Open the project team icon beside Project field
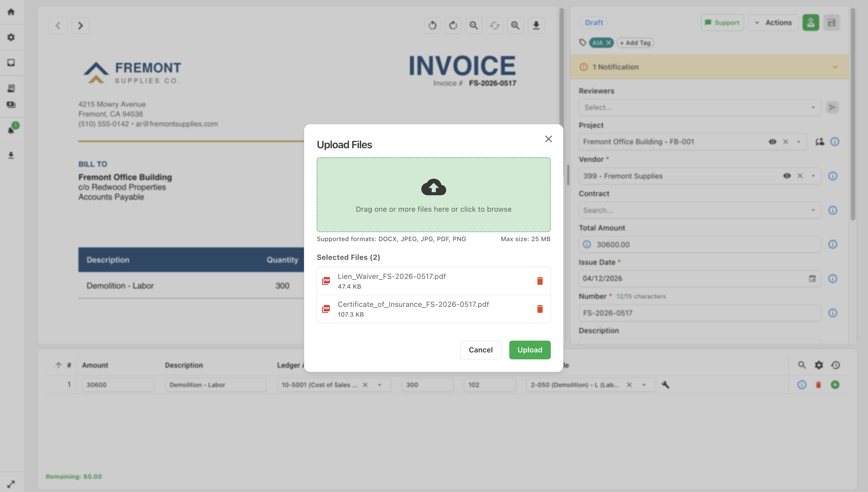868x492 pixels. 820,142
